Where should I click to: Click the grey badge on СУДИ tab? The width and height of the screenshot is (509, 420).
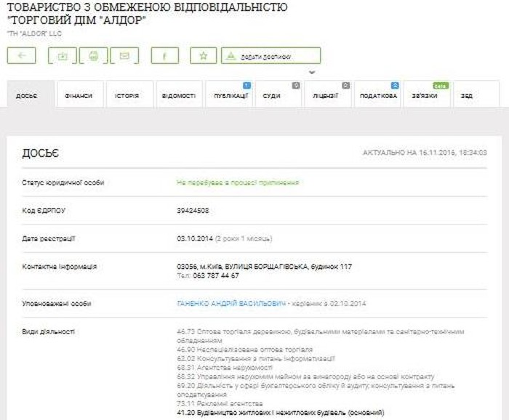pos(296,85)
